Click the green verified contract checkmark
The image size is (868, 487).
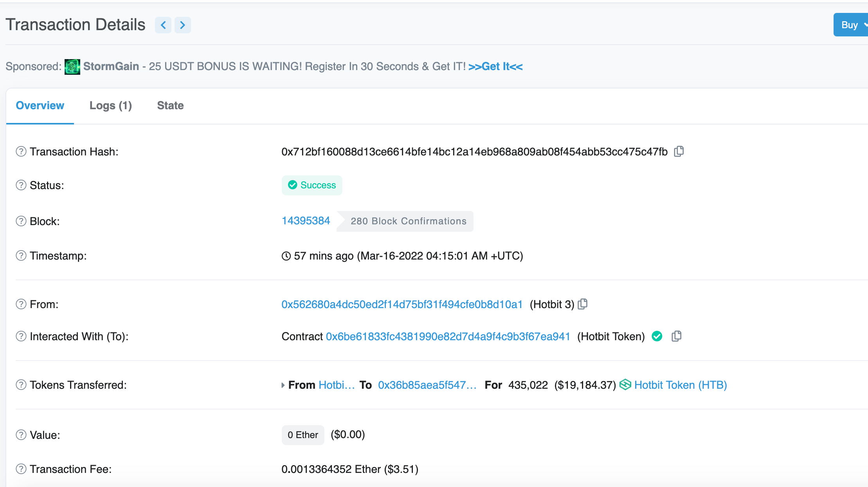coord(657,336)
